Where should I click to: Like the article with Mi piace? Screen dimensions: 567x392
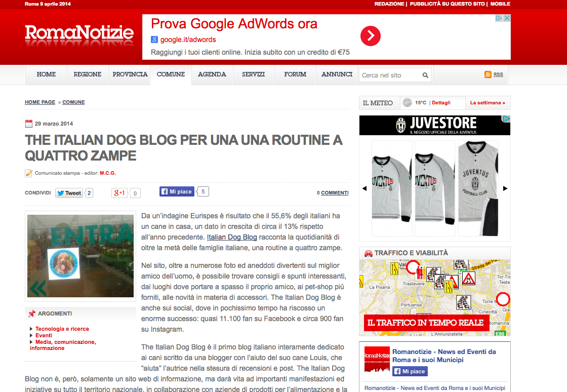[x=177, y=191]
